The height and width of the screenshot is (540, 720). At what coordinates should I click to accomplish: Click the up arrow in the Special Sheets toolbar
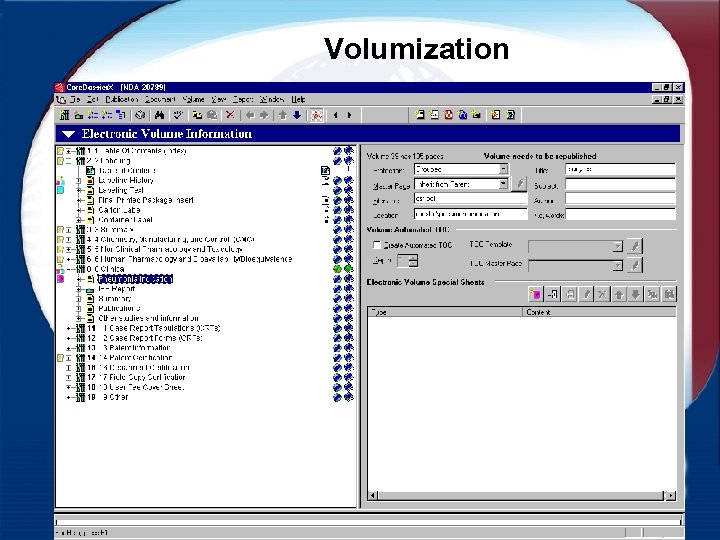619,294
